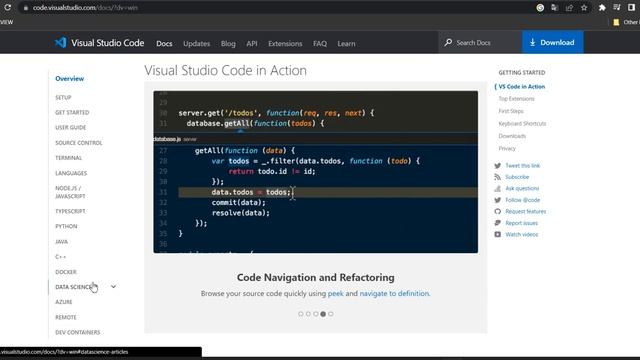This screenshot has width=640, height=360.
Task: Open the Updates top navigation item
Action: coord(196,43)
